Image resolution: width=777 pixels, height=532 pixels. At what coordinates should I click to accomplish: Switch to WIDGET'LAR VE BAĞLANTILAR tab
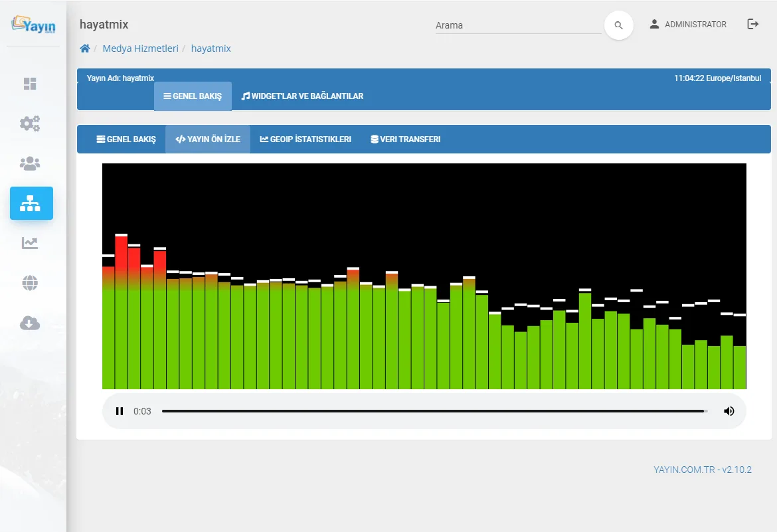[x=302, y=96]
